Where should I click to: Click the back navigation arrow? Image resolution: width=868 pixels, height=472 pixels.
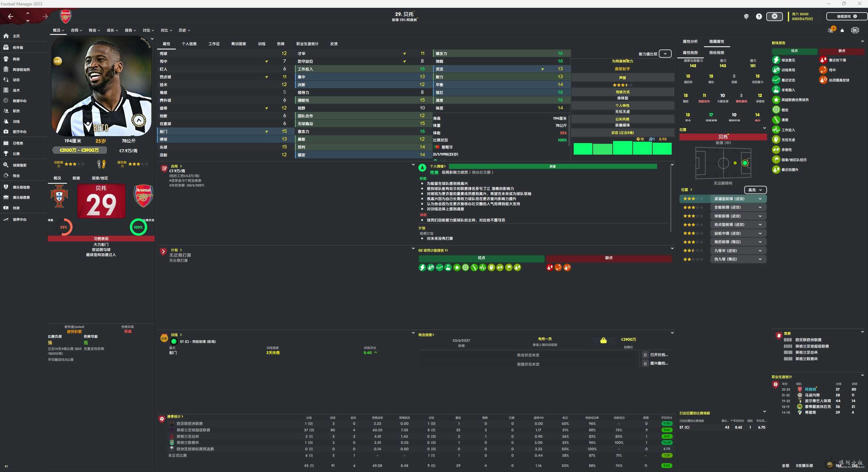click(x=11, y=16)
